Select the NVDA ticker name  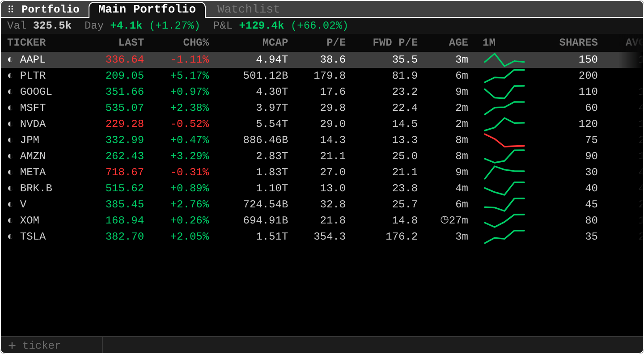tap(33, 124)
